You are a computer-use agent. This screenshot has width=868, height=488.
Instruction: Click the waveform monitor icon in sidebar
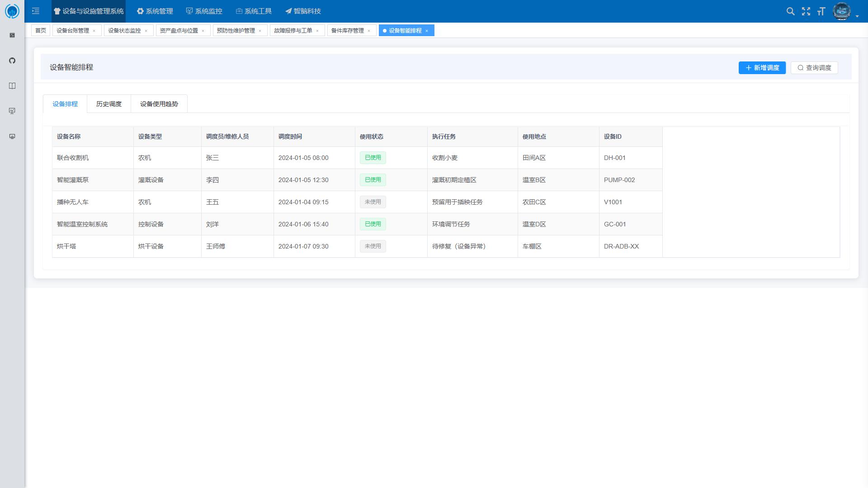pos(12,35)
